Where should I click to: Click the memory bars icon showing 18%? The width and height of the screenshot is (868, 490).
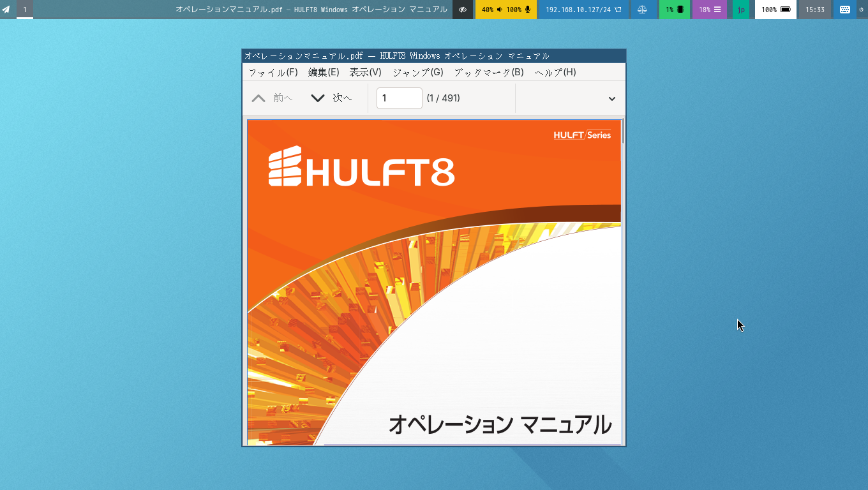point(717,10)
